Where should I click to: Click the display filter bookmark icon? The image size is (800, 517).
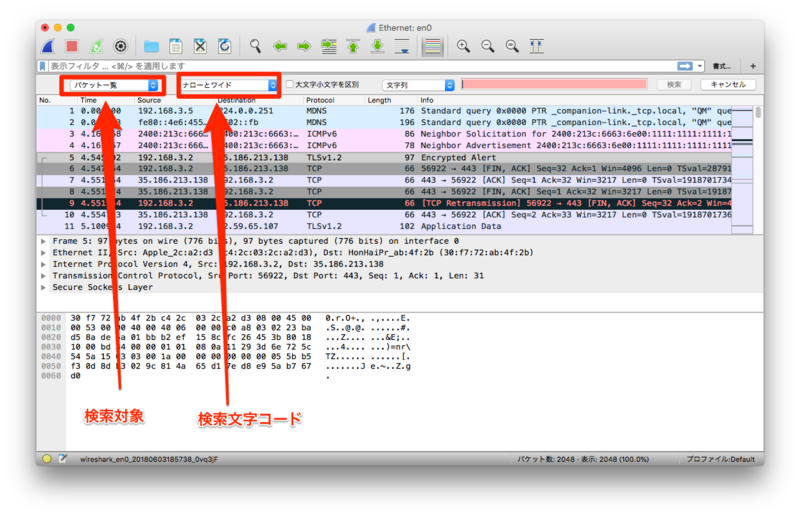(x=43, y=66)
